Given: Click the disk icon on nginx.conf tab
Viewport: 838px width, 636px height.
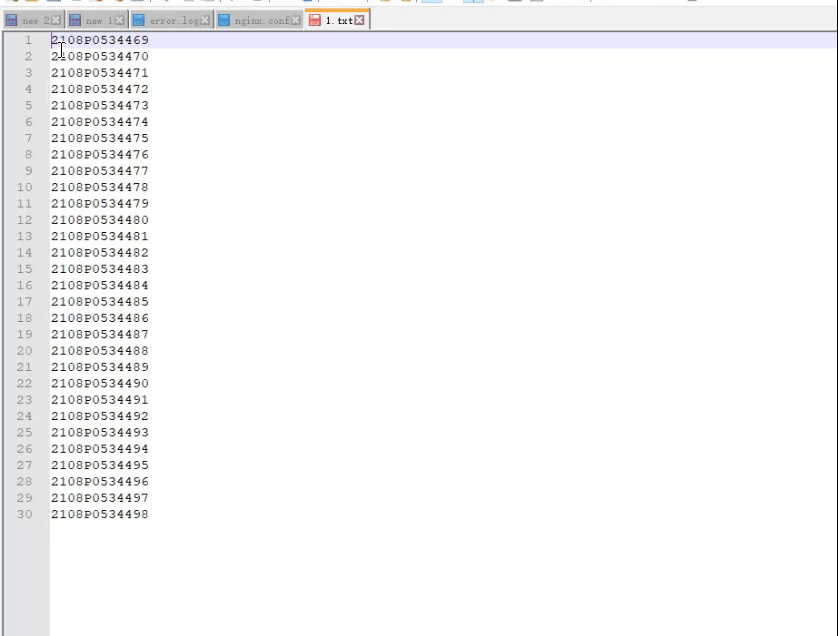Looking at the screenshot, I should [224, 20].
